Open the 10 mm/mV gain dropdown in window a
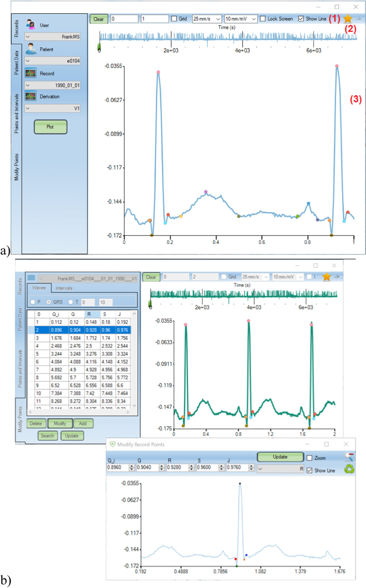The image size is (366, 588). coord(241,19)
